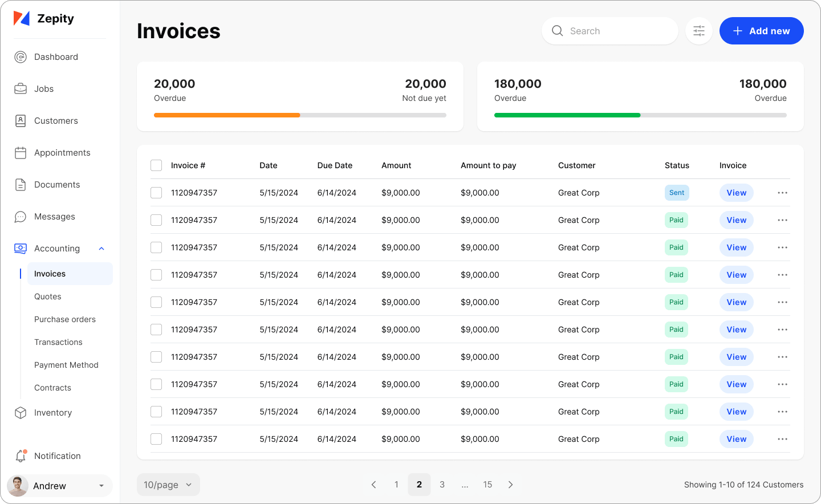Open the Transactions accounting page
The height and width of the screenshot is (504, 821).
pos(58,342)
